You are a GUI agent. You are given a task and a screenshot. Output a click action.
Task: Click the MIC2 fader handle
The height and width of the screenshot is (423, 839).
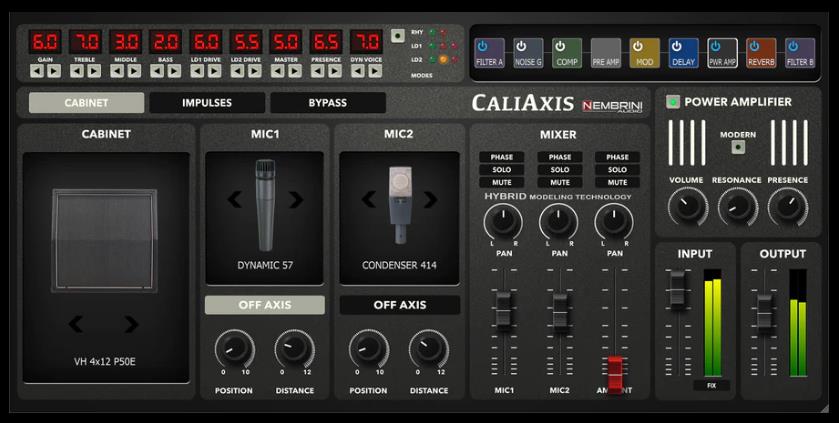point(560,311)
